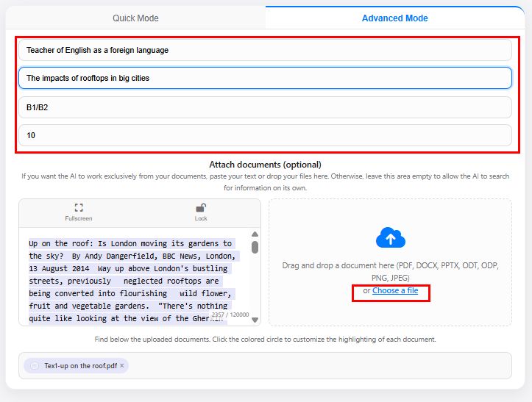Click the B1/B2 level field
Image resolution: width=532 pixels, height=402 pixels.
[x=265, y=107]
